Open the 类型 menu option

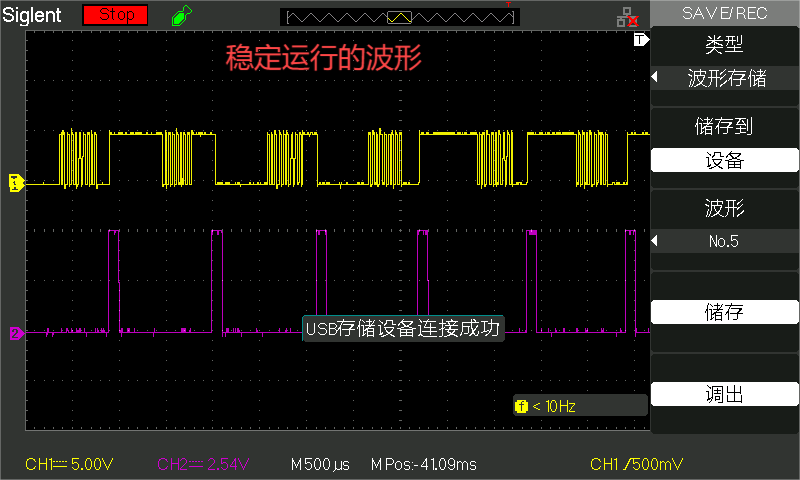[724, 45]
